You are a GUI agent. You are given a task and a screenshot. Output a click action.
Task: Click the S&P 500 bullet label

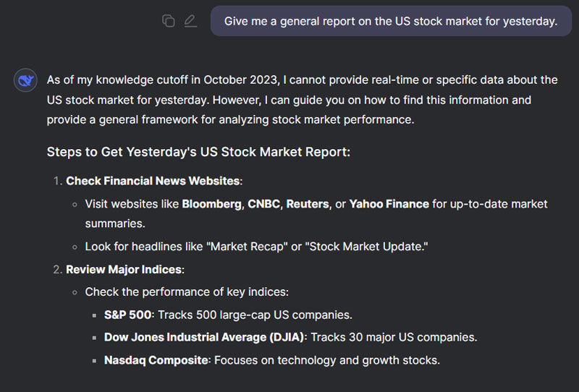pyautogui.click(x=128, y=315)
